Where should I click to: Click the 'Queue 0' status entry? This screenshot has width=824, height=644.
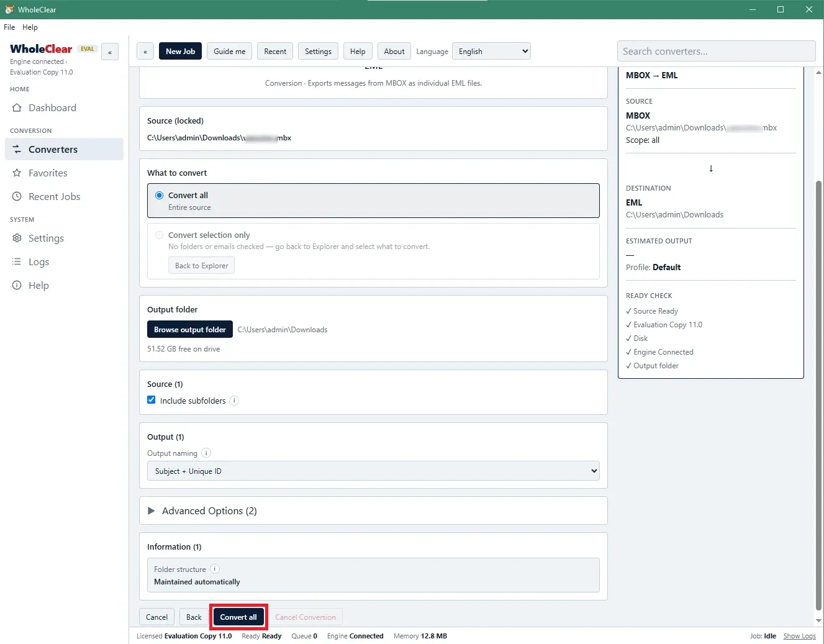304,636
